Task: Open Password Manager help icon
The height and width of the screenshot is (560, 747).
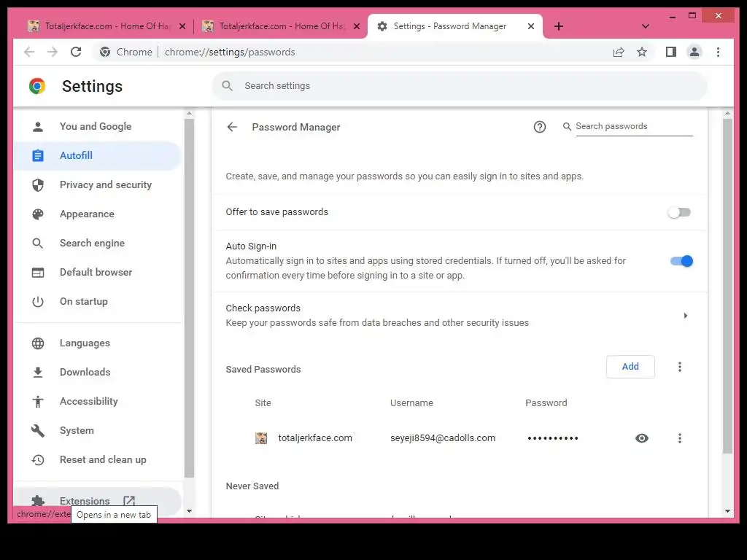Action: [x=539, y=127]
